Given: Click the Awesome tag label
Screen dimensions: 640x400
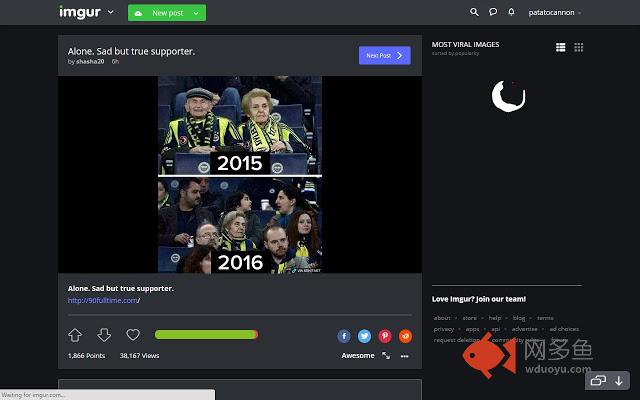Looking at the screenshot, I should (x=358, y=356).
